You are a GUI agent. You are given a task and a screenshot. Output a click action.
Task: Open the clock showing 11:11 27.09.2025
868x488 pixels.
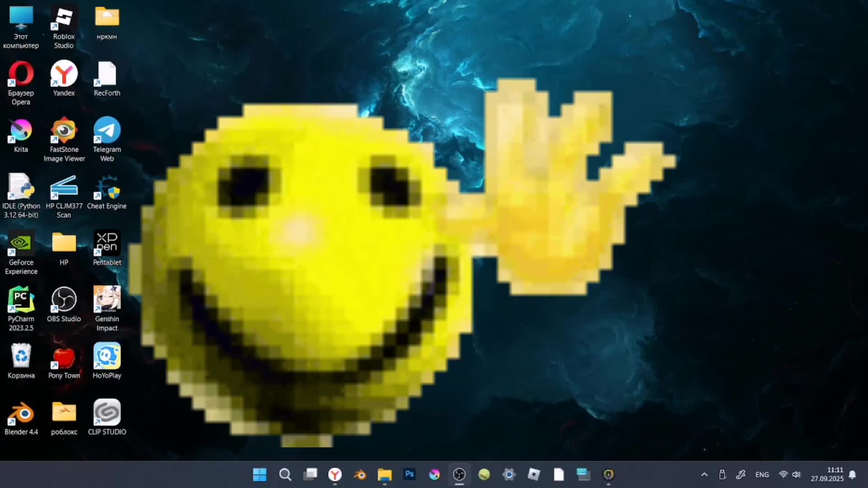tap(827, 474)
